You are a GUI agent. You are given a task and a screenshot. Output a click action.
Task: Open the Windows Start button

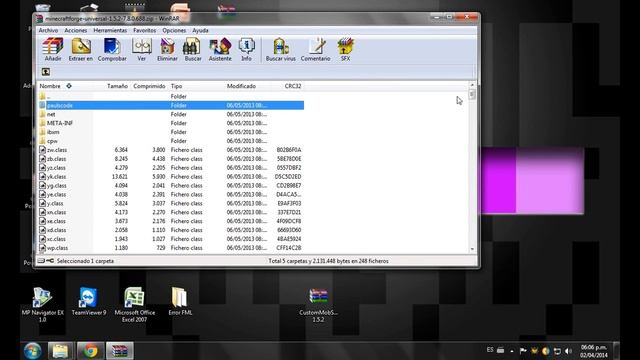coord(32,351)
